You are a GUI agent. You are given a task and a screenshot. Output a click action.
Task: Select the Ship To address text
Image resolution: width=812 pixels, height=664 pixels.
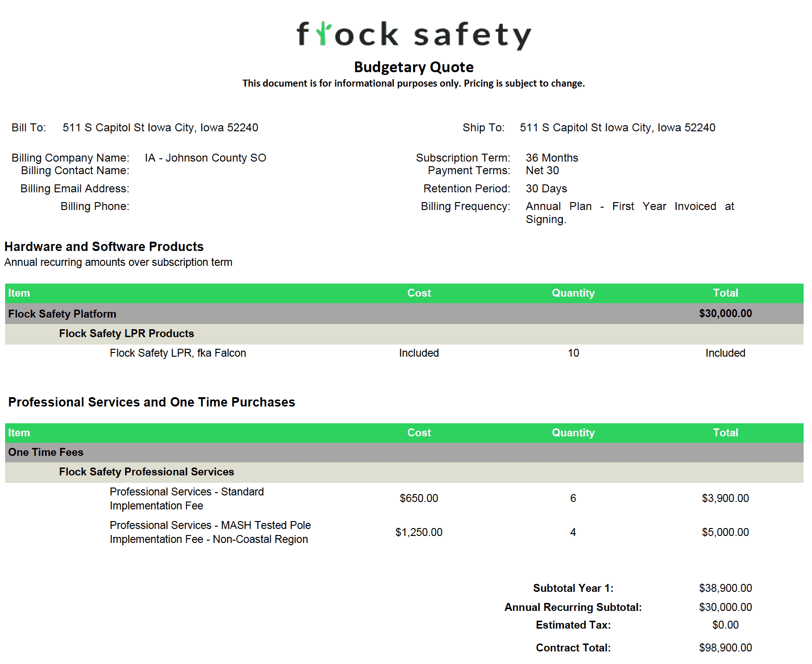click(617, 128)
